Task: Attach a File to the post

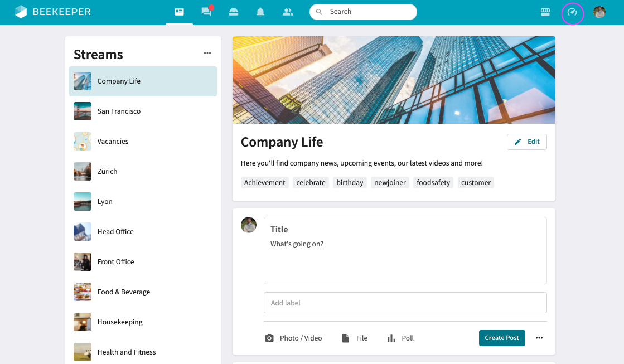Action: 355,338
